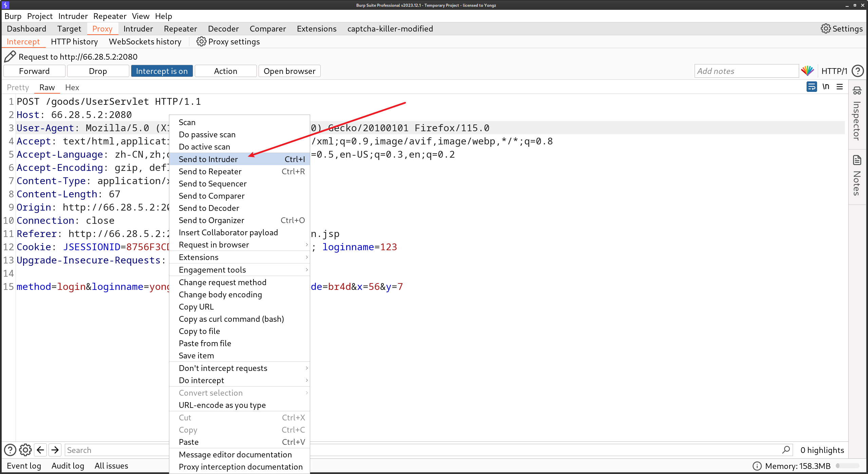Screen dimensions: 868x474
Task: Open Message editor documentation
Action: [240, 455]
